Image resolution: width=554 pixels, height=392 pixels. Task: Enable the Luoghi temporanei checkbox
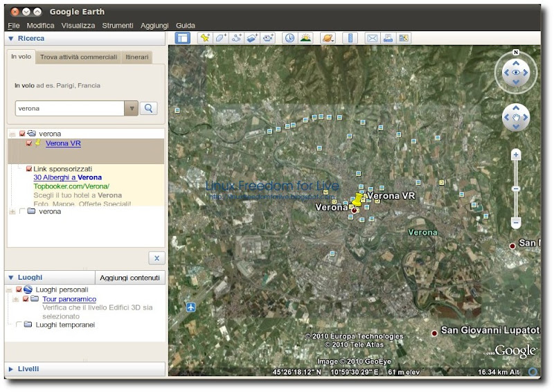point(19,324)
